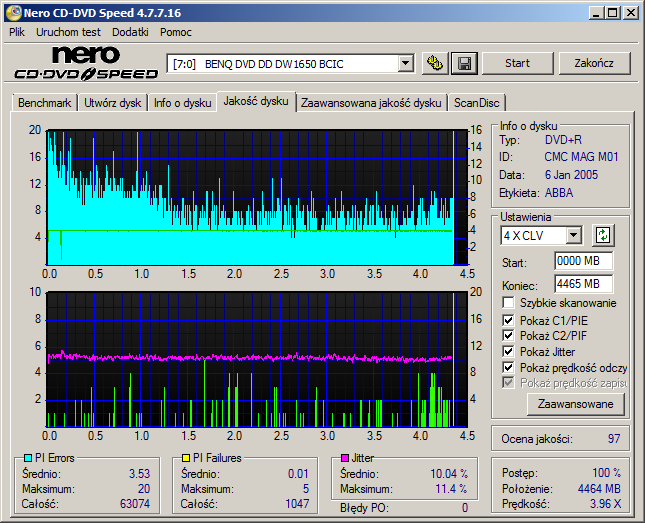Click the Zakończ button

(x=594, y=63)
